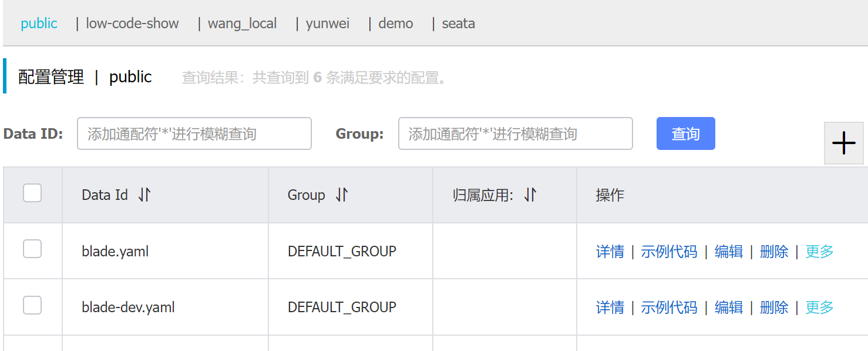Select the blade-dev.yaml row checkbox
868x351 pixels.
pos(32,305)
